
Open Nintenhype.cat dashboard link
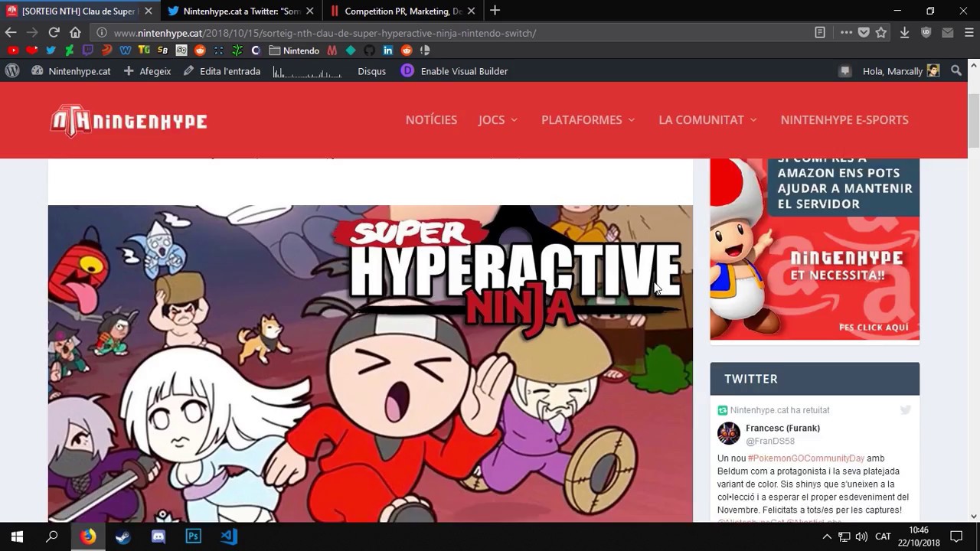71,70
